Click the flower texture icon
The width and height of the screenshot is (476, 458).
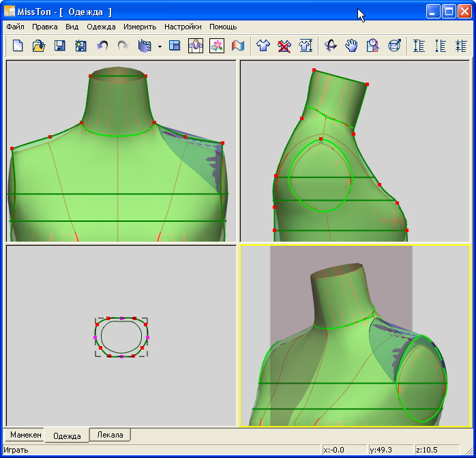pos(216,46)
